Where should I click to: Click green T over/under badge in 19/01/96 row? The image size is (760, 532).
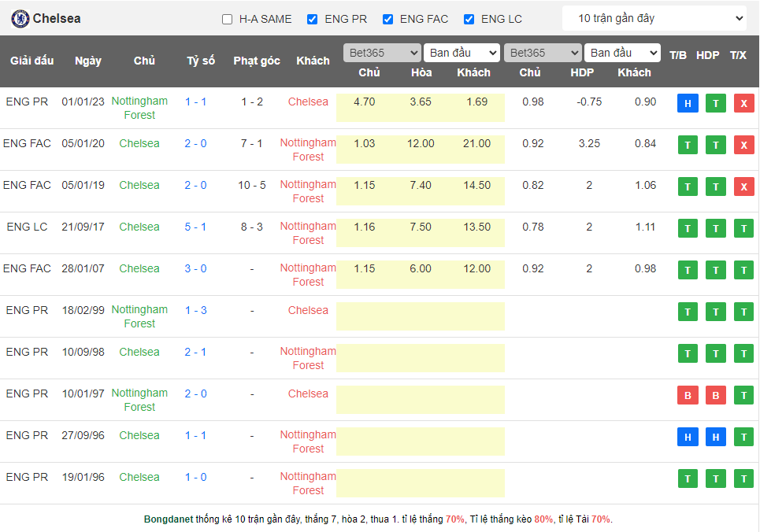tap(743, 478)
